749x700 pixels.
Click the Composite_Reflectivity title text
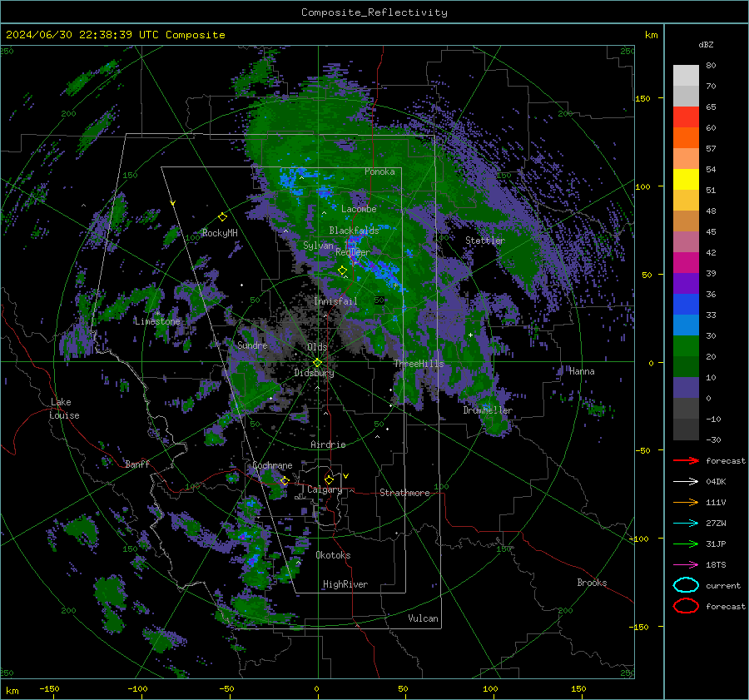(374, 12)
